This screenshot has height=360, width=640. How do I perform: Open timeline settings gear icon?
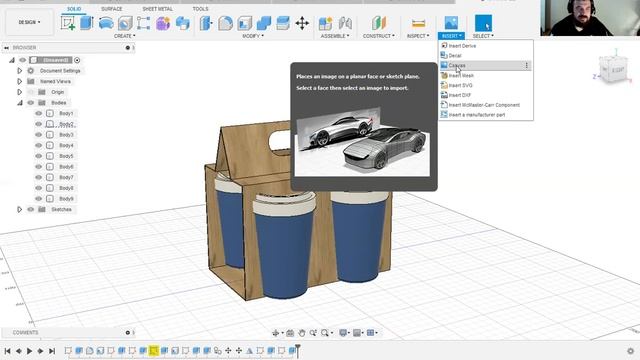(631, 351)
